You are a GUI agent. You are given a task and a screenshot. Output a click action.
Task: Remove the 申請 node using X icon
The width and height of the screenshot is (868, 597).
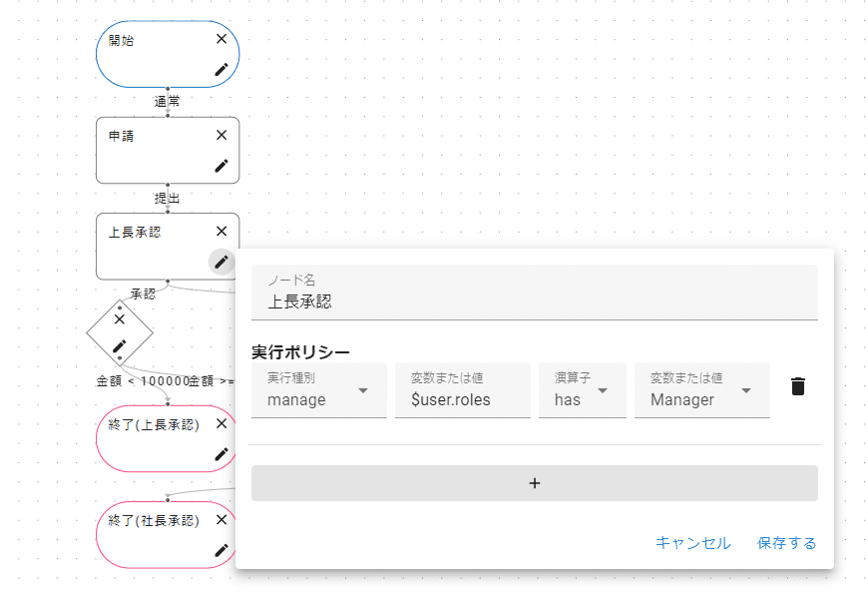tap(221, 135)
